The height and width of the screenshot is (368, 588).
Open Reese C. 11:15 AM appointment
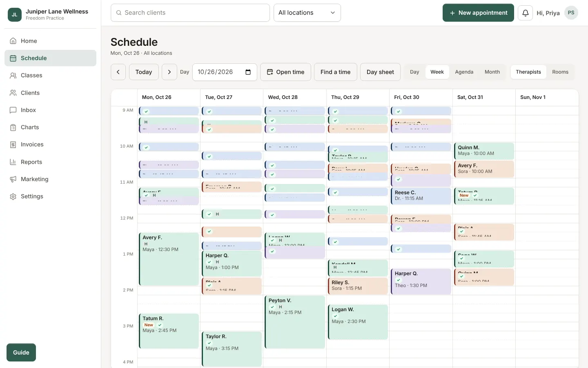tap(421, 196)
